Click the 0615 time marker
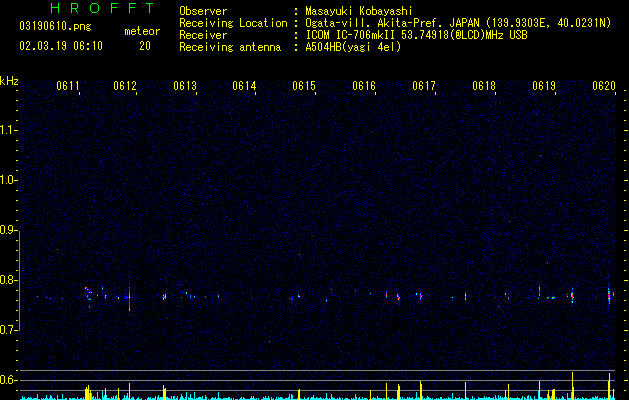Image resolution: width=629 pixels, height=400 pixels. 304,86
